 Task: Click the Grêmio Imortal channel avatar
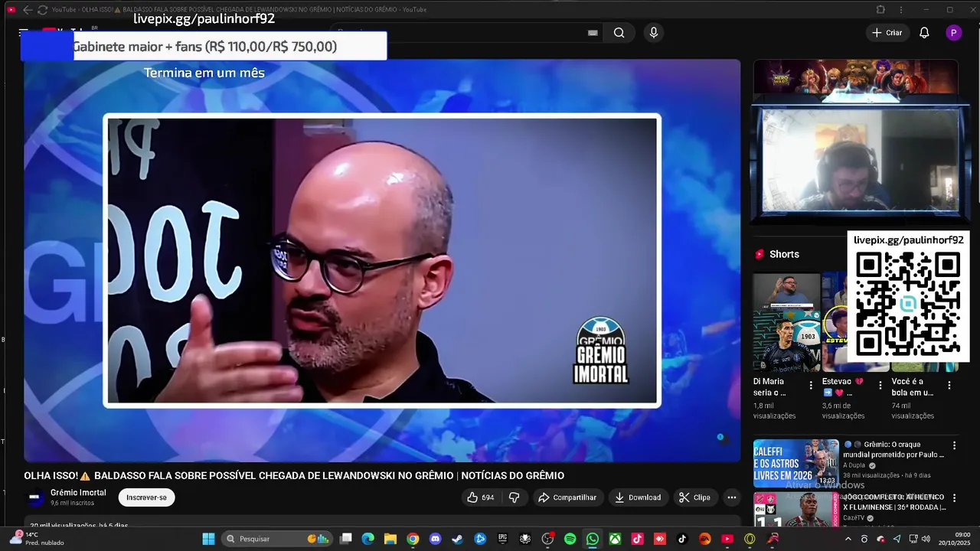point(34,498)
